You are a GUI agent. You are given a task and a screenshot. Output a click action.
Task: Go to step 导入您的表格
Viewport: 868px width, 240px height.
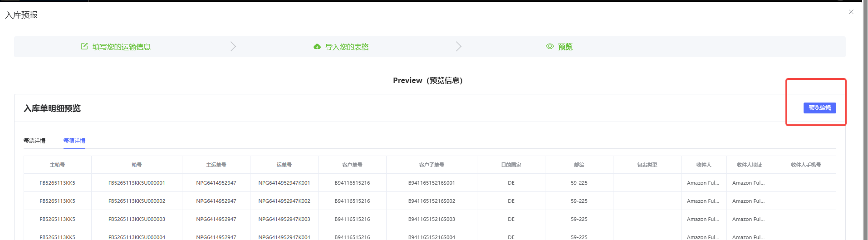click(347, 47)
